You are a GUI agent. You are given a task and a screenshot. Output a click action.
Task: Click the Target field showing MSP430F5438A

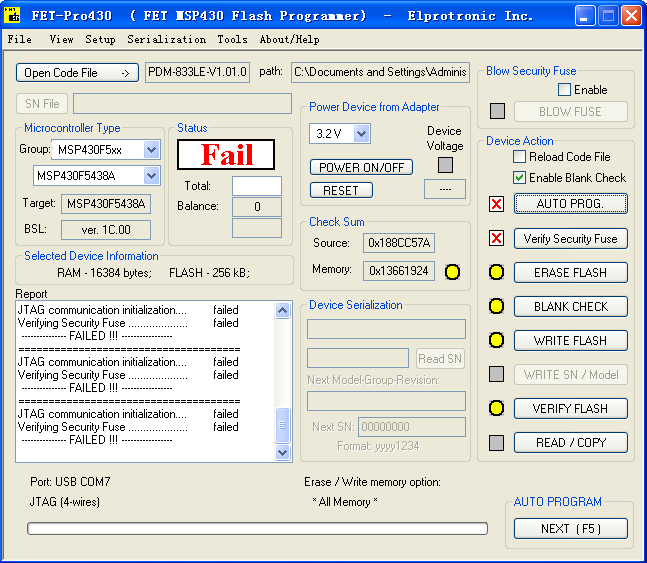(x=106, y=204)
